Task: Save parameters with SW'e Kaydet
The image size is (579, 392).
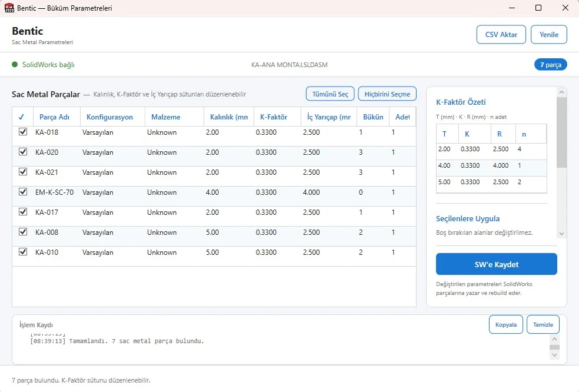Action: (x=496, y=264)
